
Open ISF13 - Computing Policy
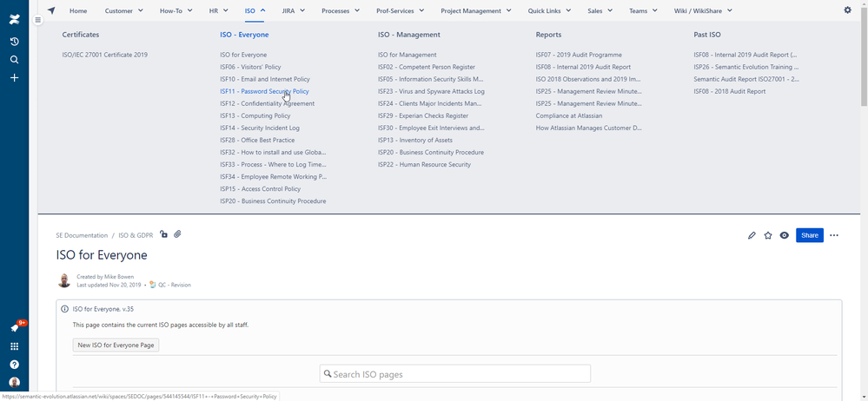tap(255, 115)
